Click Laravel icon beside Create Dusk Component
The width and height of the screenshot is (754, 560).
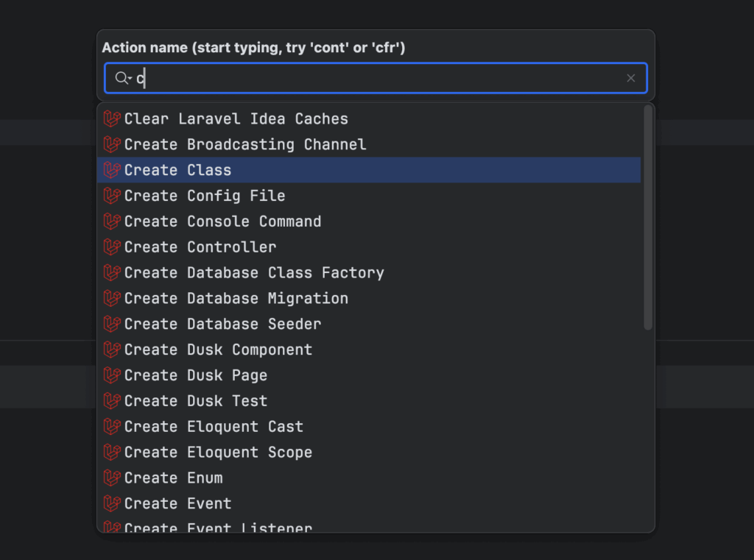112,350
